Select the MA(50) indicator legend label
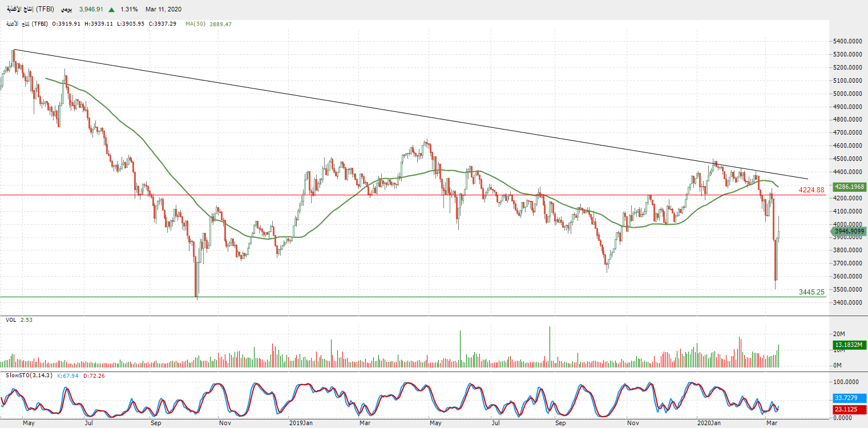The image size is (868, 428). coord(195,24)
